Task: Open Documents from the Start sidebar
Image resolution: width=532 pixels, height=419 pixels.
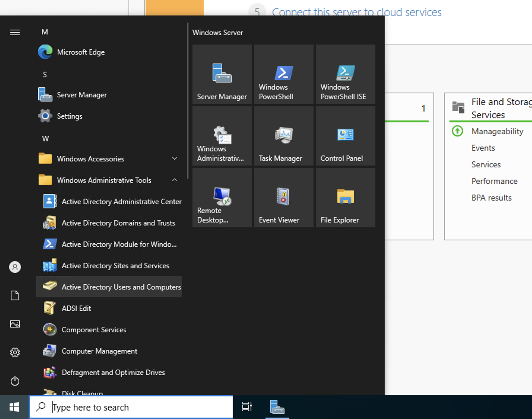Action: tap(15, 296)
